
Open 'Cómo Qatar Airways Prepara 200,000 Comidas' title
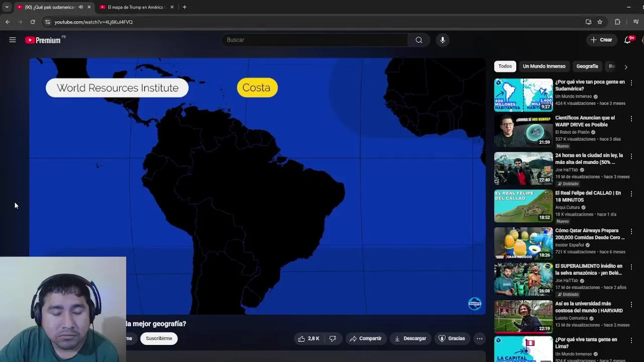coord(590,234)
